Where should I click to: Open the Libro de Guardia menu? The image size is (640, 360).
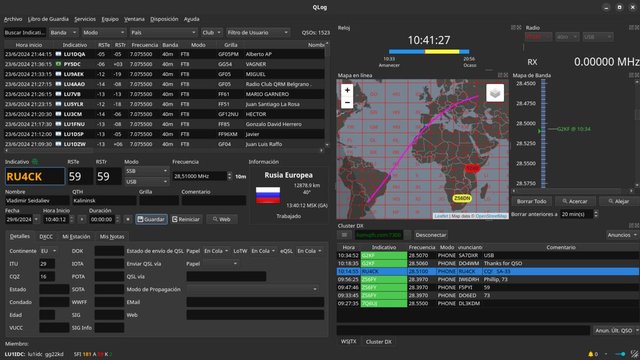[x=48, y=19]
